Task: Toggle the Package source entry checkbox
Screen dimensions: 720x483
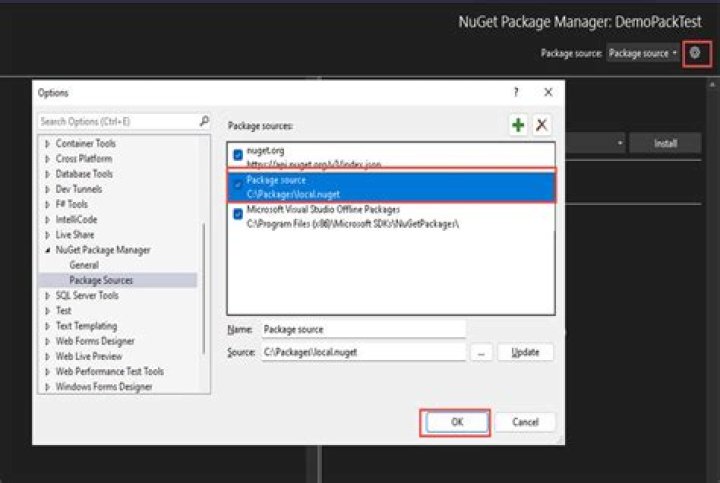Action: (x=237, y=185)
